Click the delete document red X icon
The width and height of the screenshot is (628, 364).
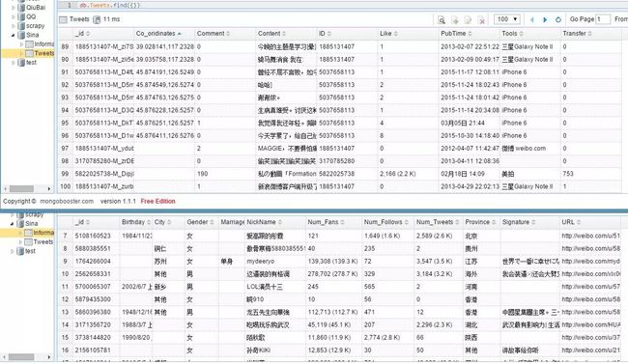[x=482, y=19]
